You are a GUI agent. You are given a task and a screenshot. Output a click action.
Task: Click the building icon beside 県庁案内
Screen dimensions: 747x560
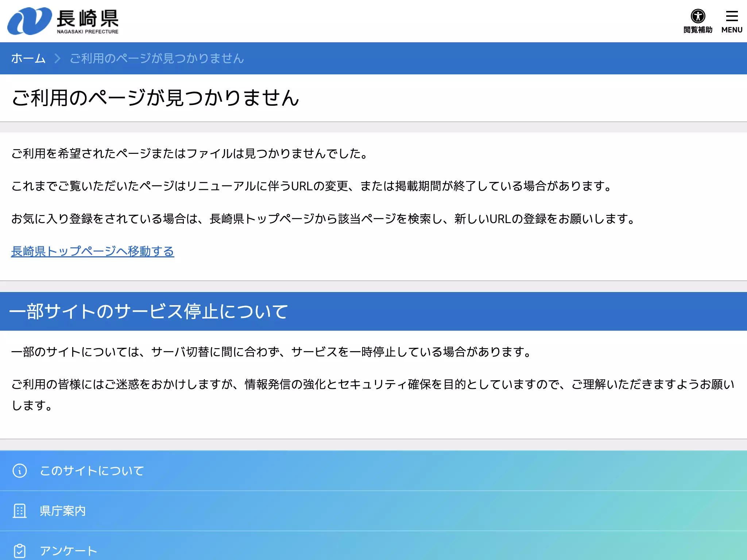[x=20, y=511]
